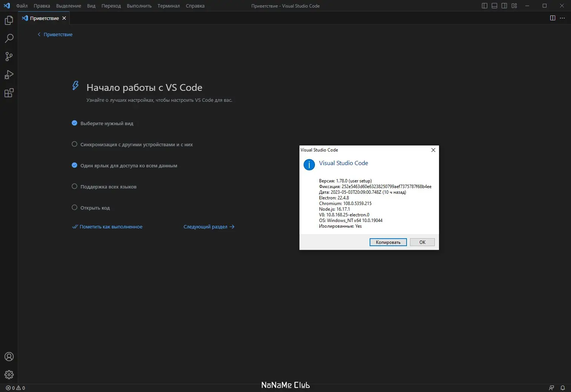Switch to the Приветствие tab
571x392 pixels.
44,18
